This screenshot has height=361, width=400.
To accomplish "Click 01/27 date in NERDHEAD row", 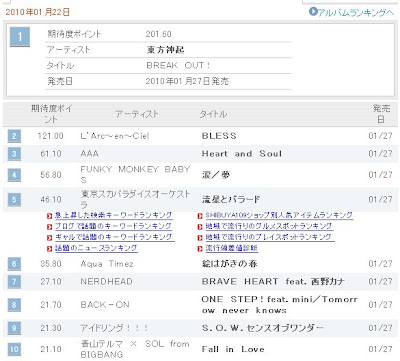I will (x=380, y=282).
